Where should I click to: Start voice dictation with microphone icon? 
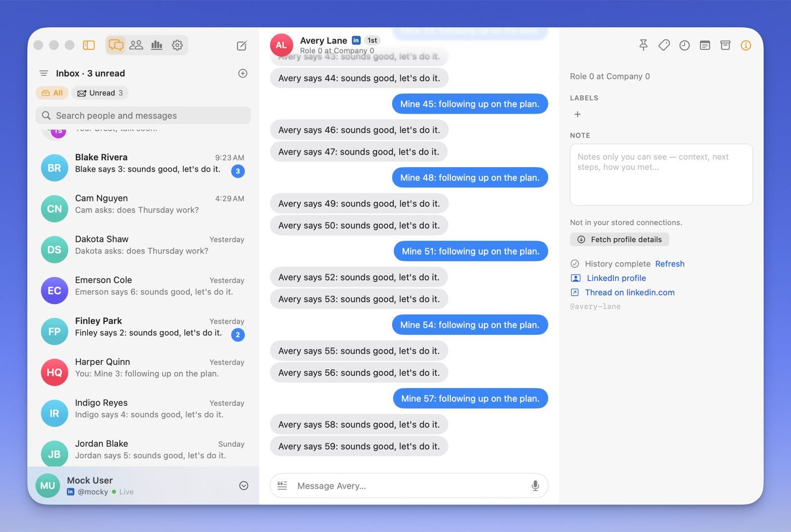click(x=535, y=486)
